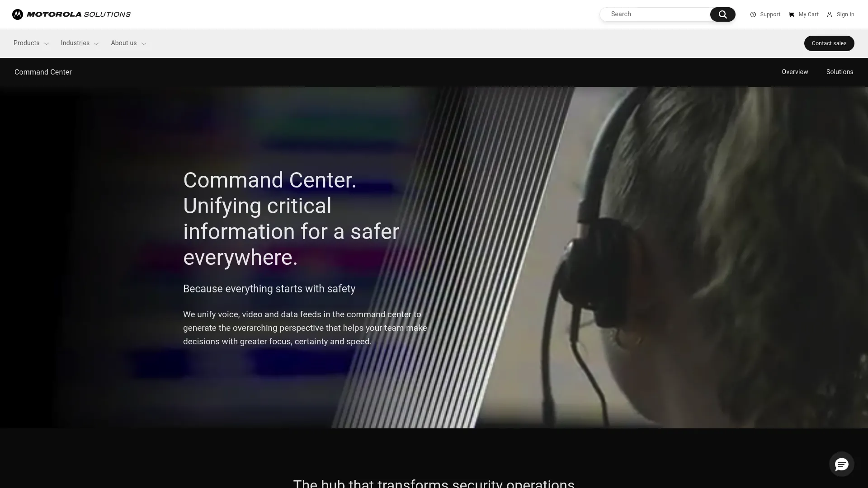
Task: Go to Motorola Solutions home via wordmark
Action: point(79,14)
